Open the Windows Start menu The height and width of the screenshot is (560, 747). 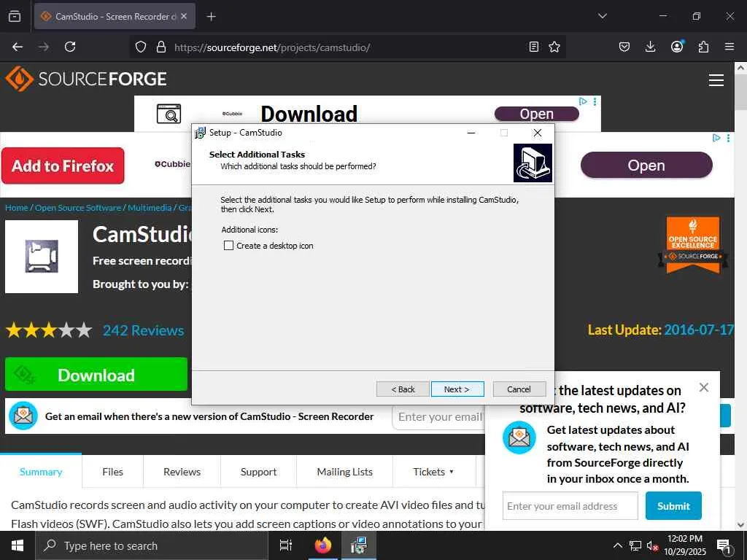[x=18, y=545]
